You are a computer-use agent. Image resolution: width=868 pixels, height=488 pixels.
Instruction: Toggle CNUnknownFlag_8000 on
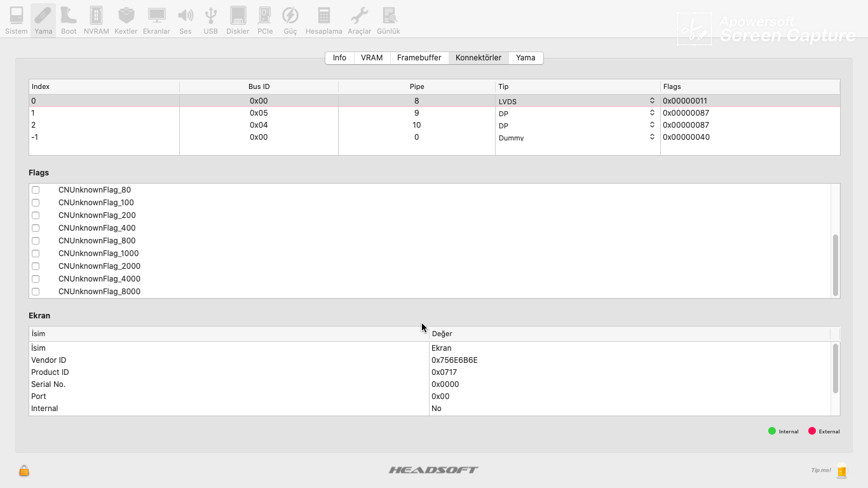(x=35, y=291)
